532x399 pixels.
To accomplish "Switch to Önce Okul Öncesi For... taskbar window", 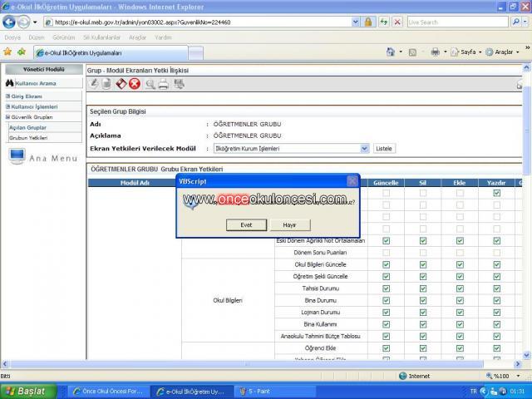I will click(108, 392).
